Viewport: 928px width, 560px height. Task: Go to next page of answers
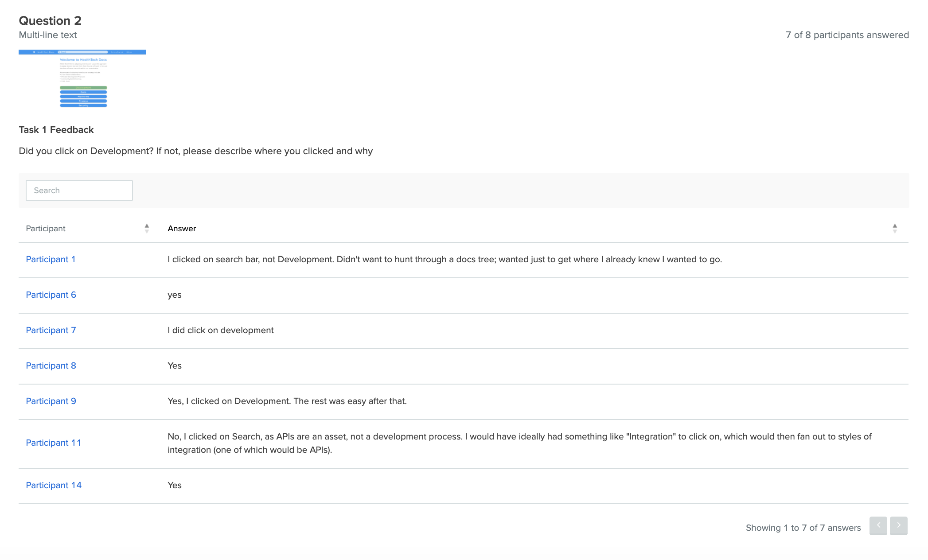[899, 526]
